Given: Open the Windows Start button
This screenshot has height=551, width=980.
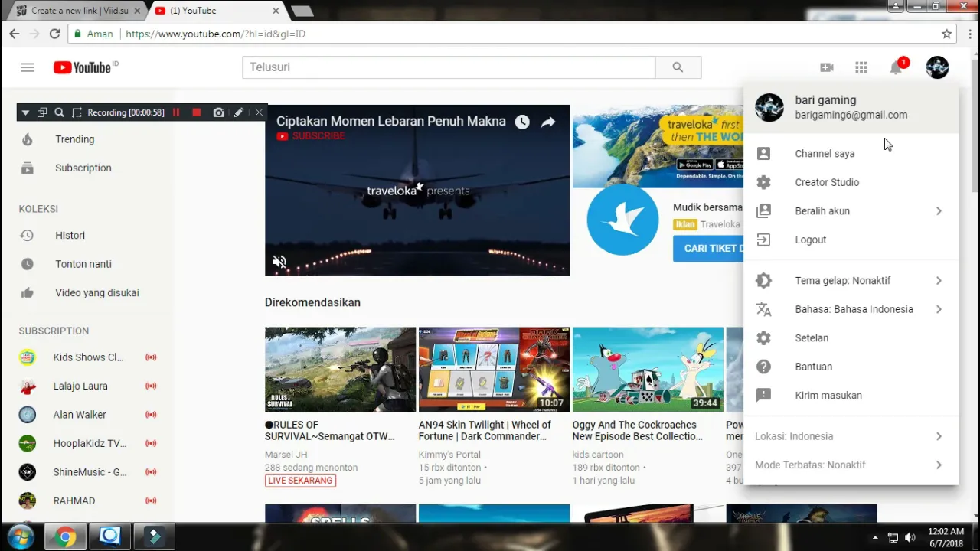Looking at the screenshot, I should [x=20, y=537].
